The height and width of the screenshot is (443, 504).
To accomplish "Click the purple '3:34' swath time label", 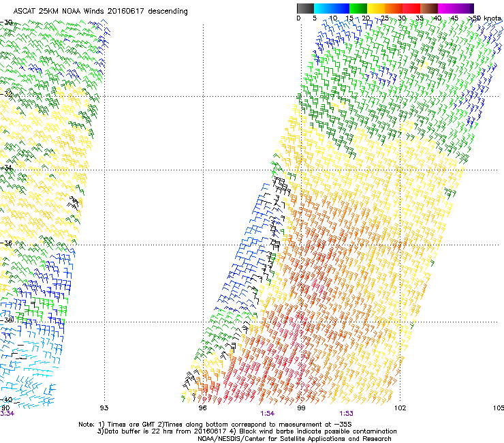I will point(7,414).
